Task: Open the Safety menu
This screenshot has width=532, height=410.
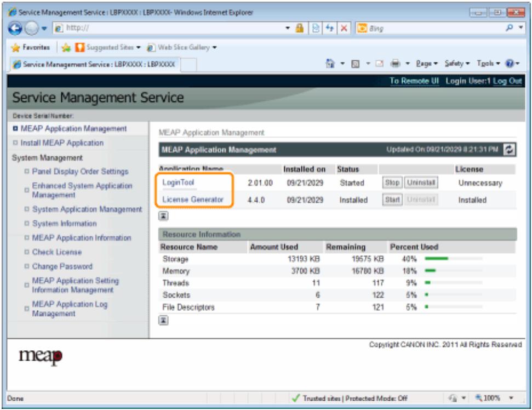Action: pyautogui.click(x=457, y=63)
